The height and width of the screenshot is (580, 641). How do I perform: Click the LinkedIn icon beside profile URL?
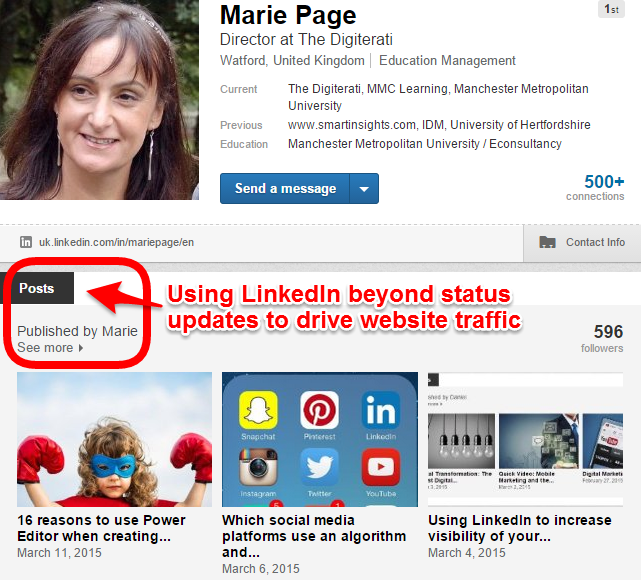pyautogui.click(x=26, y=242)
